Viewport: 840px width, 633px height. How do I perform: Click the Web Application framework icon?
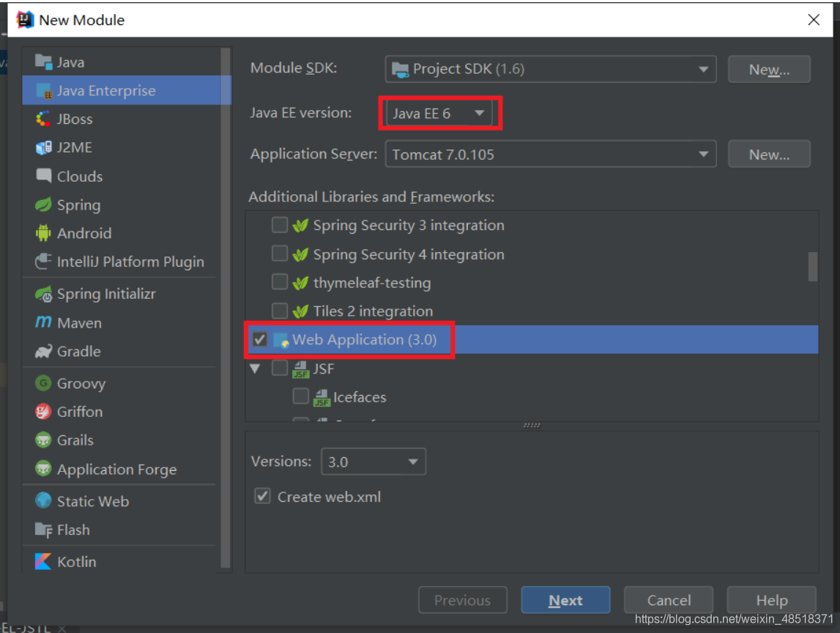coord(281,340)
